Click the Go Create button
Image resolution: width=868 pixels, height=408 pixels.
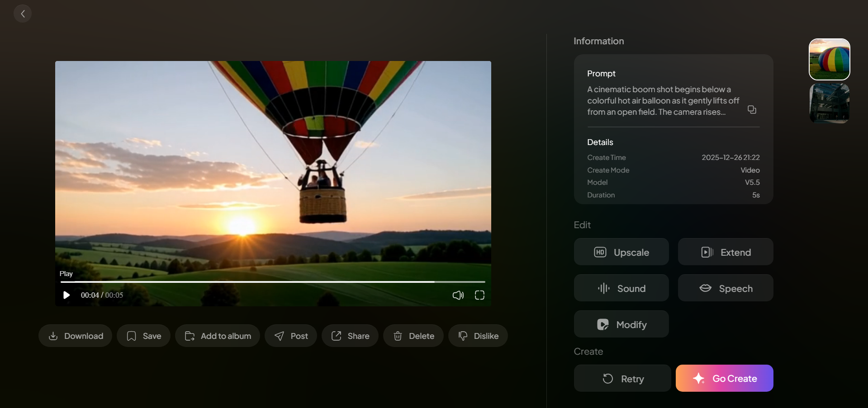tap(725, 378)
